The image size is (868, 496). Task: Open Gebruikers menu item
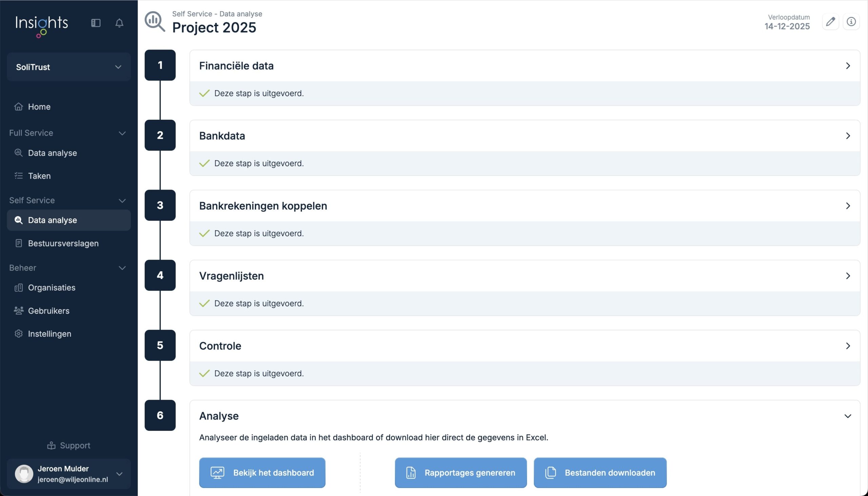coord(48,311)
